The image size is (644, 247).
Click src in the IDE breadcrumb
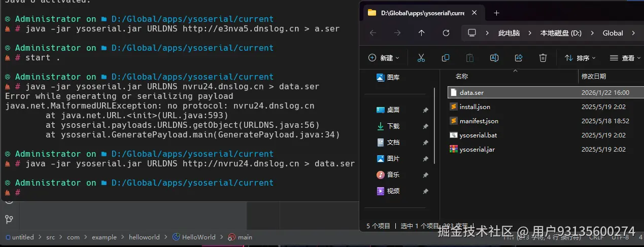[x=50, y=237]
